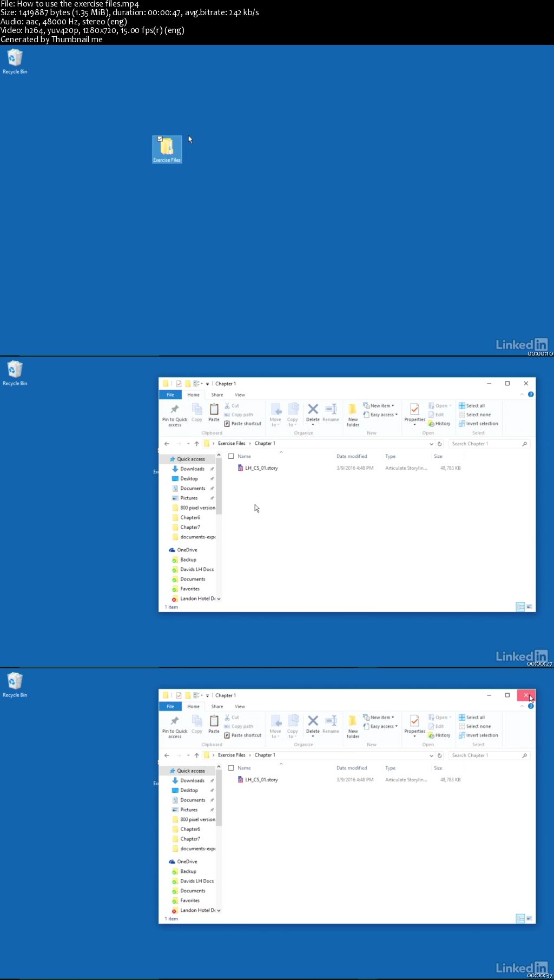Click sidebar scrollbar thumb in 00:00:27 frame
Viewport: 554px width, 980px height.
[x=219, y=486]
